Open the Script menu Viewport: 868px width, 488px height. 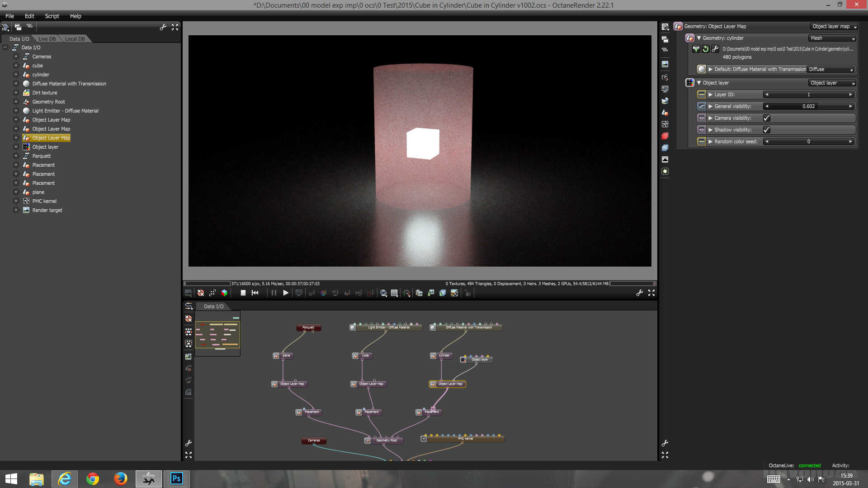pyautogui.click(x=52, y=16)
